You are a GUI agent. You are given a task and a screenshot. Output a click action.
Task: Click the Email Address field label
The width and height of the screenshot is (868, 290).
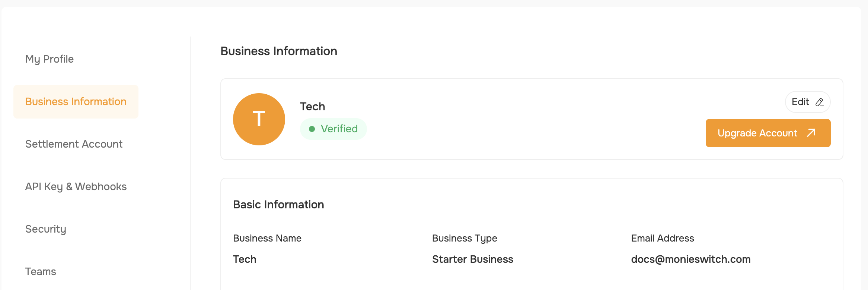tap(663, 238)
